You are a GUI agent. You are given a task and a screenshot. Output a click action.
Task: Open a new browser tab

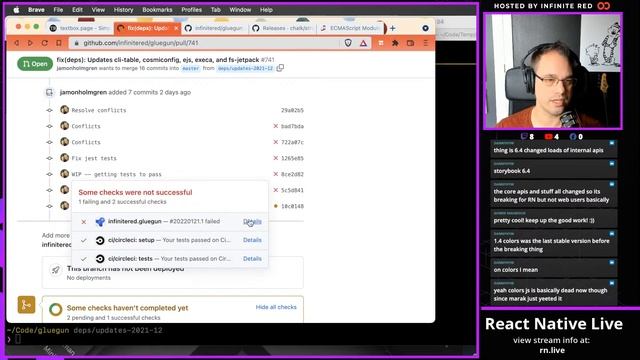393,28
